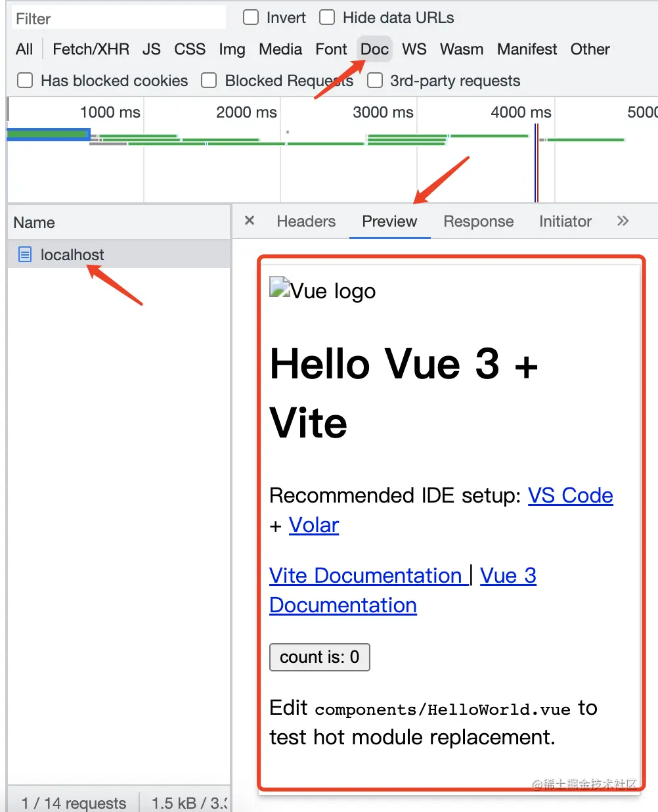The height and width of the screenshot is (812, 658).
Task: Switch to the Preview tab
Action: pos(389,221)
